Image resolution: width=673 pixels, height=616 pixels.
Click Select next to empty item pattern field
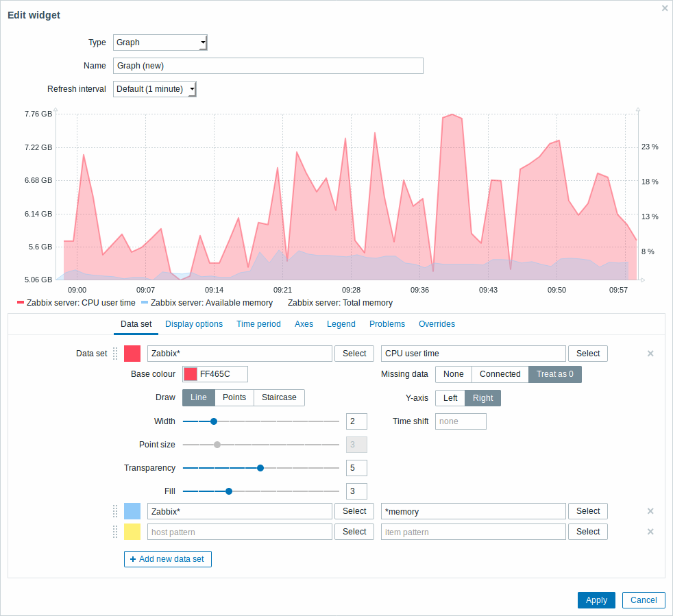pos(588,532)
